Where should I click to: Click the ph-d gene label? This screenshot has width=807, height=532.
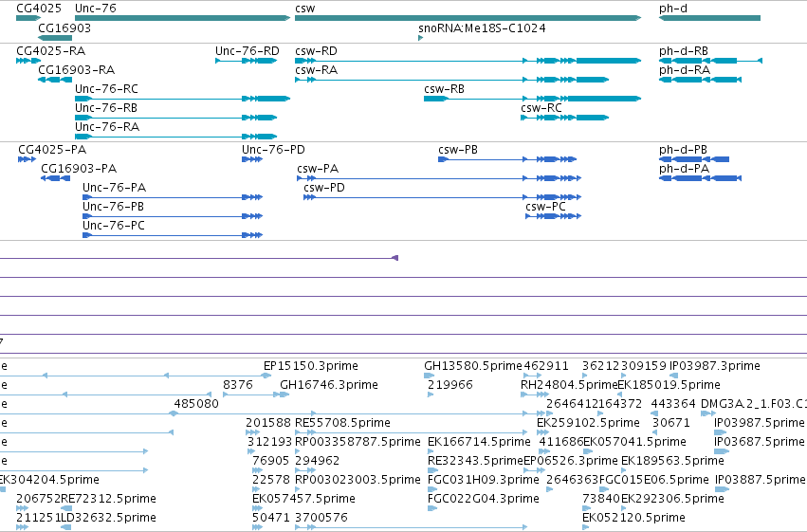(x=673, y=9)
